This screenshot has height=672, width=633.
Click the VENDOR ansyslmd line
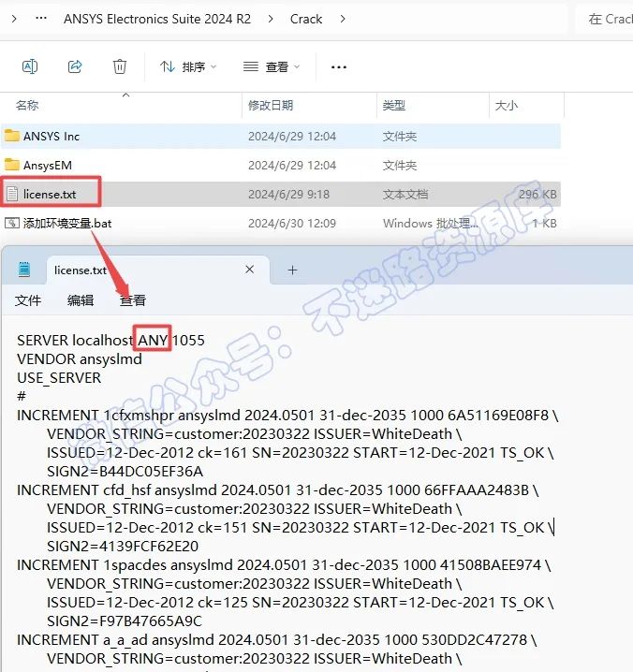pyautogui.click(x=80, y=358)
